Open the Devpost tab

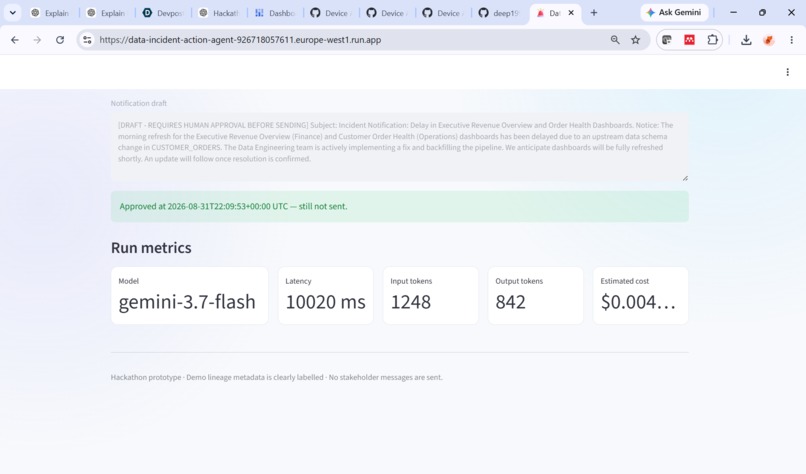tap(162, 13)
